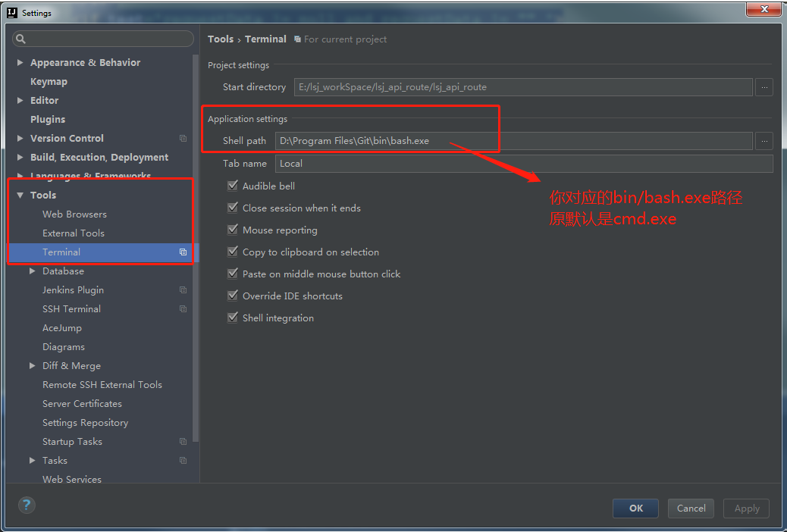Click project-scope badge beside Terminal
Viewport: 787px width, 532px height.
182,252
